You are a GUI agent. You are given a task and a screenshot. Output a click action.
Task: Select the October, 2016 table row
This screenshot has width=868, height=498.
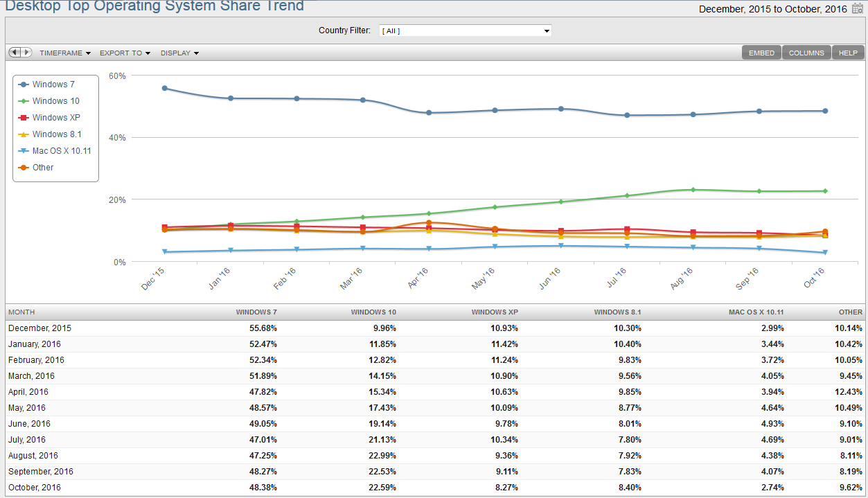click(x=435, y=488)
